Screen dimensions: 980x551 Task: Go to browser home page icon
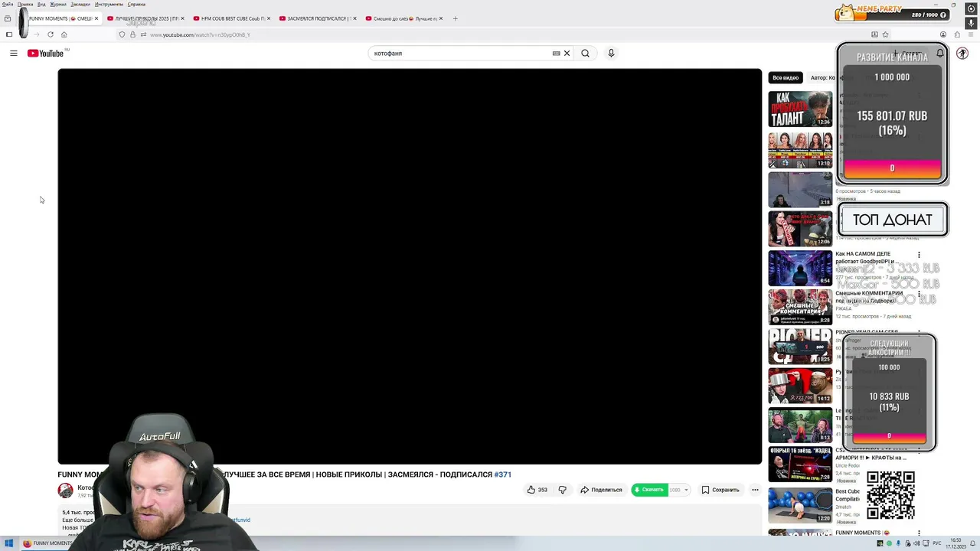coord(64,34)
